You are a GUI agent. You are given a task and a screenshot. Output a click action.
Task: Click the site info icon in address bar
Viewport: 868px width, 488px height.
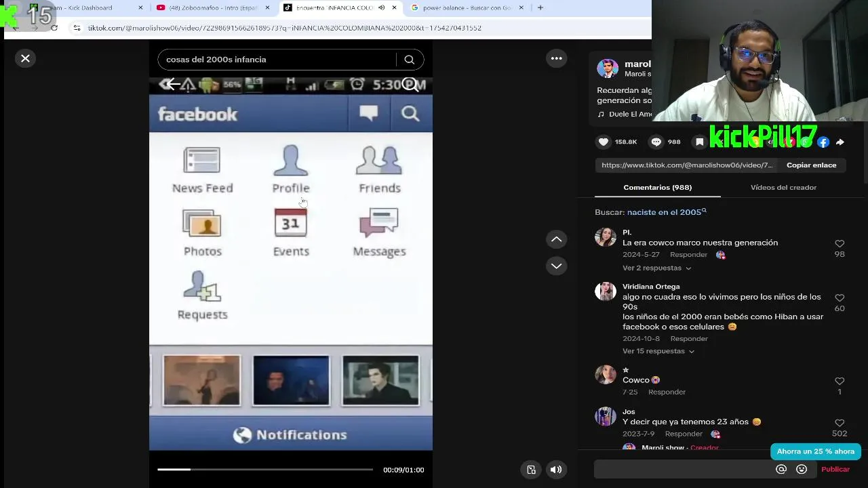(x=77, y=28)
